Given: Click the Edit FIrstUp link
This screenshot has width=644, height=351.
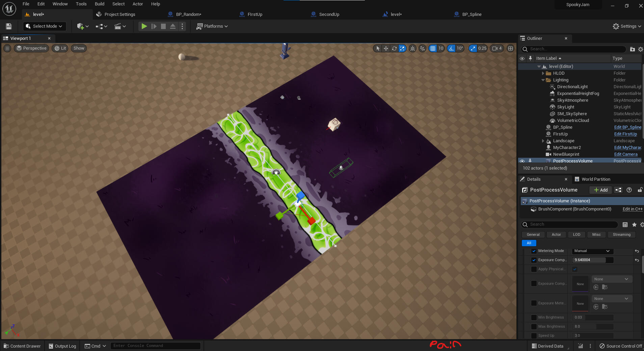Looking at the screenshot, I should pyautogui.click(x=625, y=134).
